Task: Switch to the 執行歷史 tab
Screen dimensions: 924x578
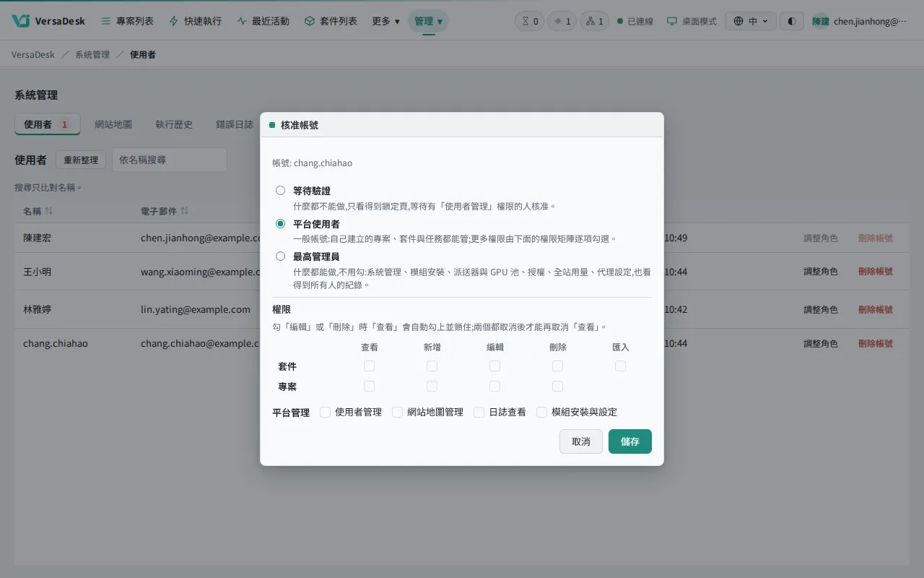Action: click(x=174, y=124)
